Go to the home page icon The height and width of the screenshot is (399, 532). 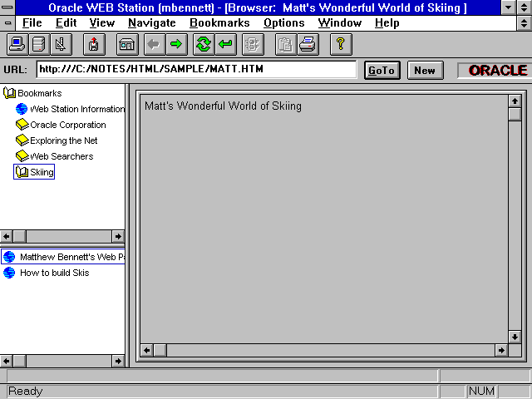tap(127, 44)
